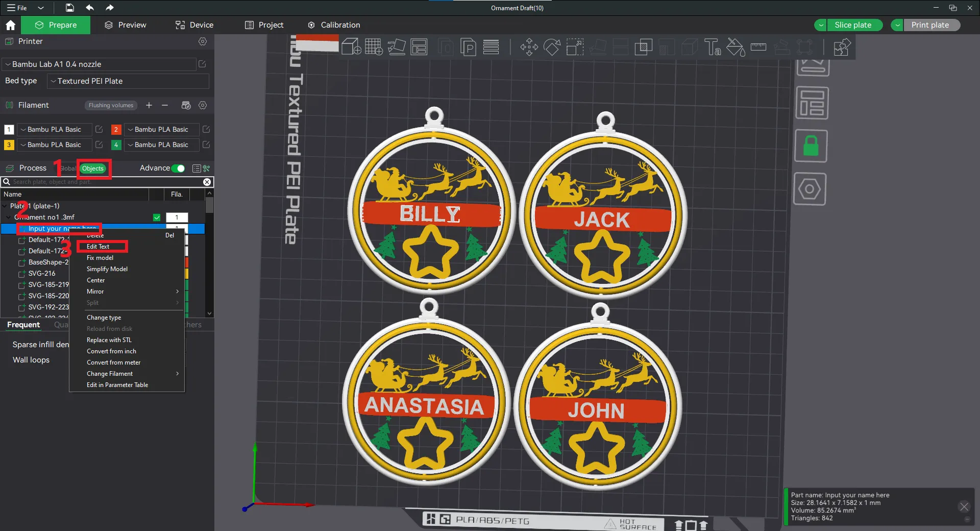Open the Bed type dropdown
Image resolution: width=980 pixels, height=531 pixels.
[x=128, y=81]
